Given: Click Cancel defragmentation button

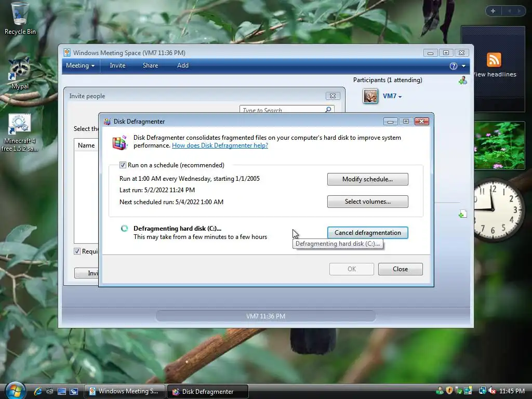Looking at the screenshot, I should click(x=367, y=233).
